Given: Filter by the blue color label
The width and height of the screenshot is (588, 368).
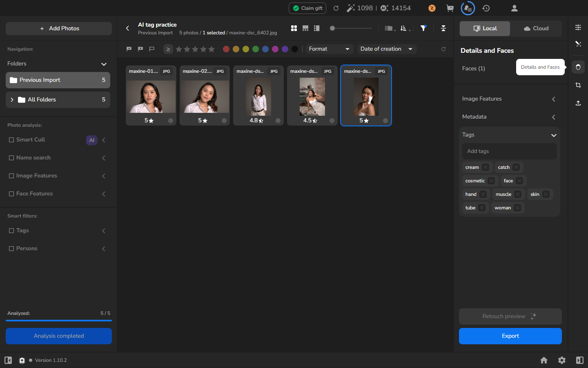Looking at the screenshot, I should 265,49.
